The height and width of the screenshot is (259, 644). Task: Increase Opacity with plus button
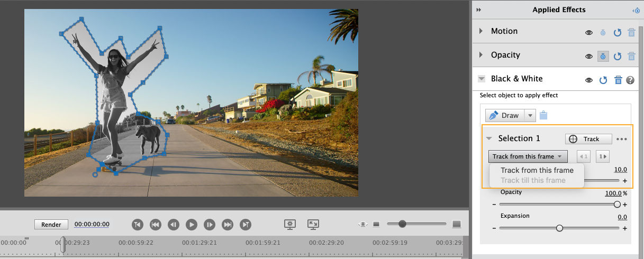tap(625, 205)
